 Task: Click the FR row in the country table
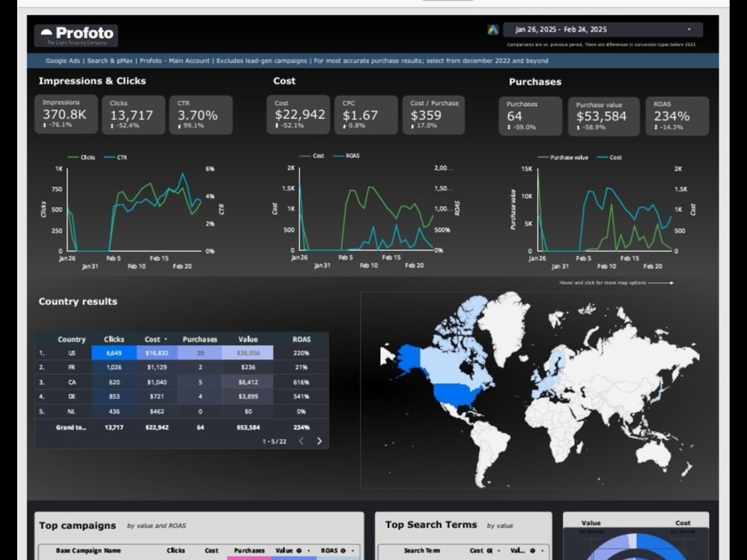point(182,367)
